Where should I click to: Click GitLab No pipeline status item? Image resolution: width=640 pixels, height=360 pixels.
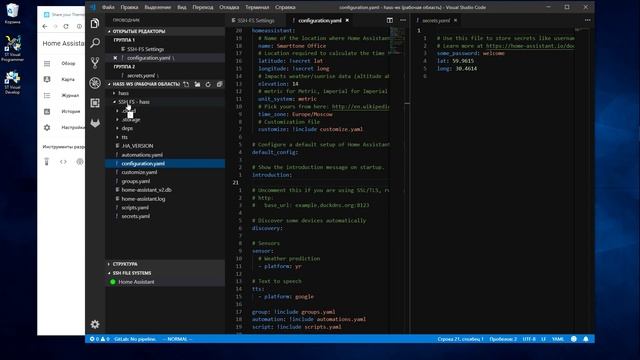[135, 339]
